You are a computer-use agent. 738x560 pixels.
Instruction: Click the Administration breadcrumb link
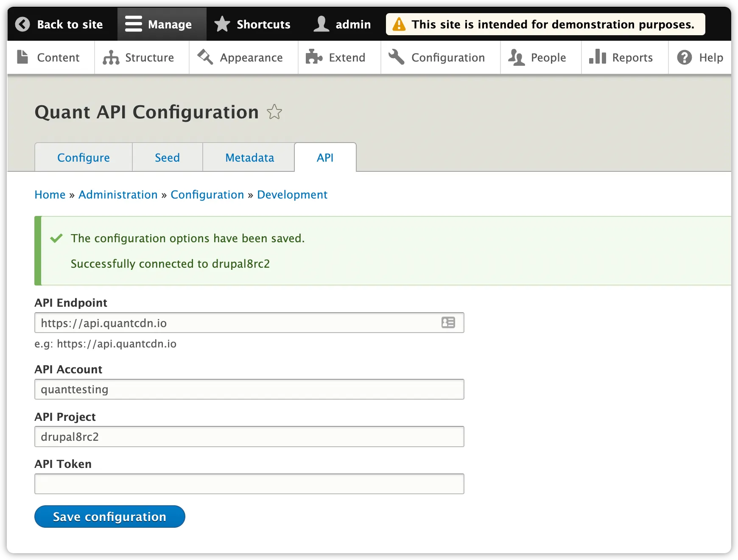click(x=117, y=195)
